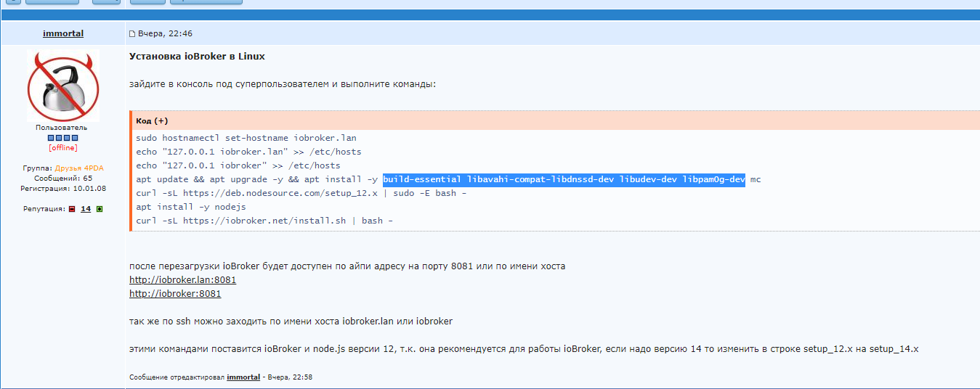Decrease reputation with the red minus icon
The width and height of the screenshot is (980, 389).
(72, 209)
